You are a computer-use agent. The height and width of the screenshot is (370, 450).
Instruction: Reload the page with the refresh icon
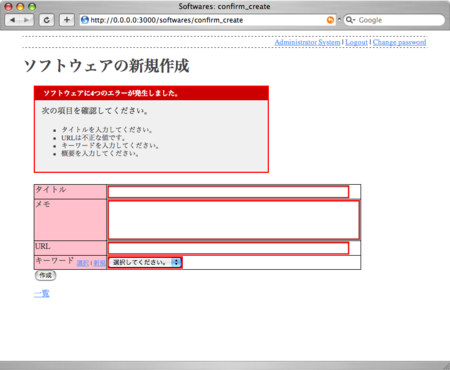(47, 20)
